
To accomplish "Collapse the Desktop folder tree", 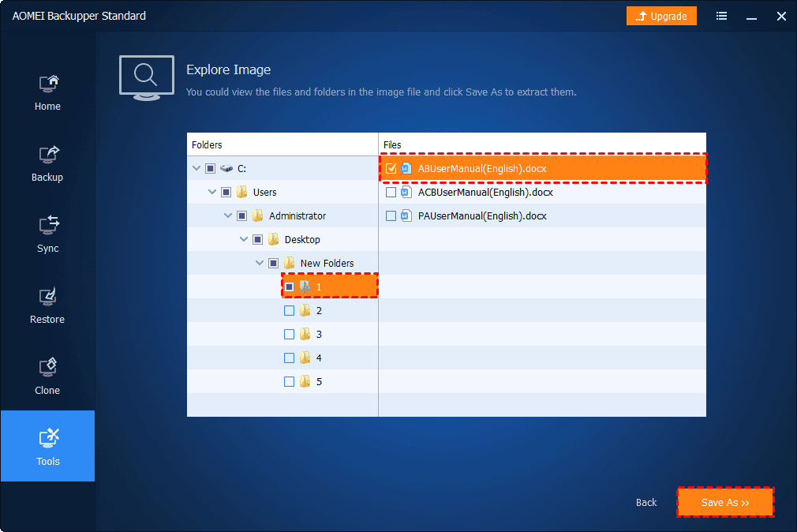I will [x=243, y=239].
